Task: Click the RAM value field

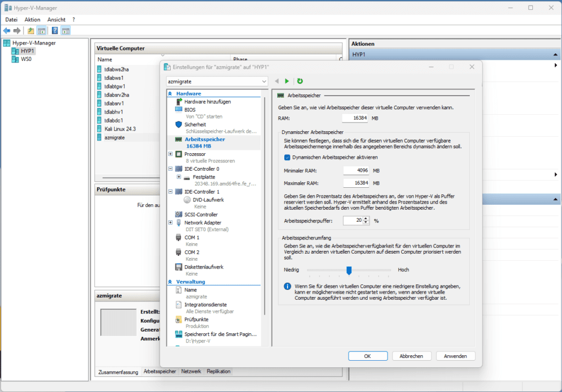Action: click(x=355, y=118)
